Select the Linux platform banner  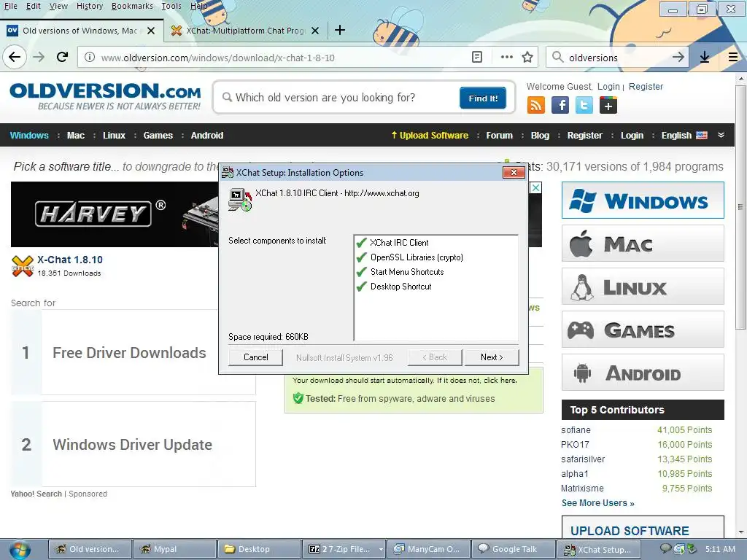pyautogui.click(x=643, y=286)
